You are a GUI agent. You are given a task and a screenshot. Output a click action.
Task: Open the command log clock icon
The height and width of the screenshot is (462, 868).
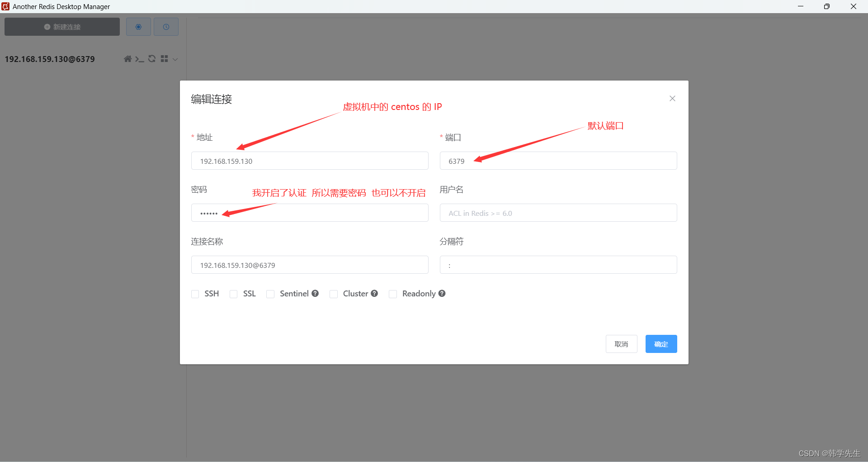[166, 27]
